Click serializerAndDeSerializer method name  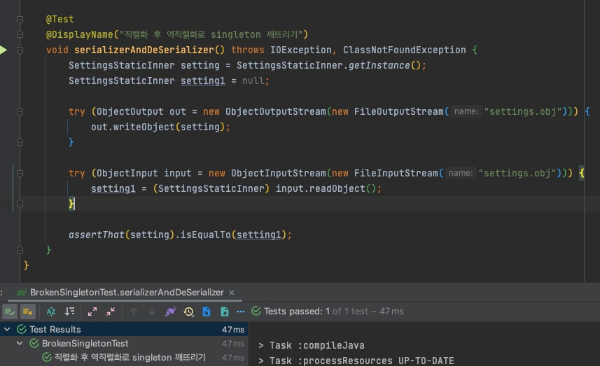144,50
